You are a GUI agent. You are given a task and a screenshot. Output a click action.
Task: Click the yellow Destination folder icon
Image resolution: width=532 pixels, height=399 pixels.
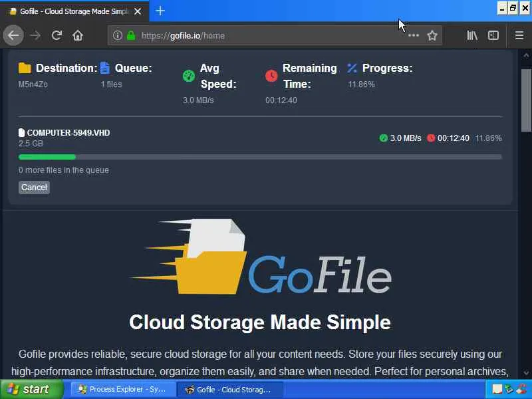[x=25, y=68]
